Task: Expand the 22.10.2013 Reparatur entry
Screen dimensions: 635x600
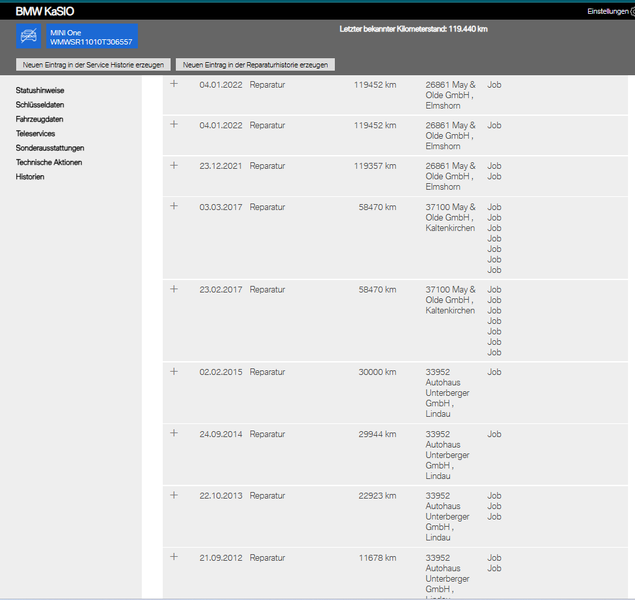Action: [x=174, y=495]
